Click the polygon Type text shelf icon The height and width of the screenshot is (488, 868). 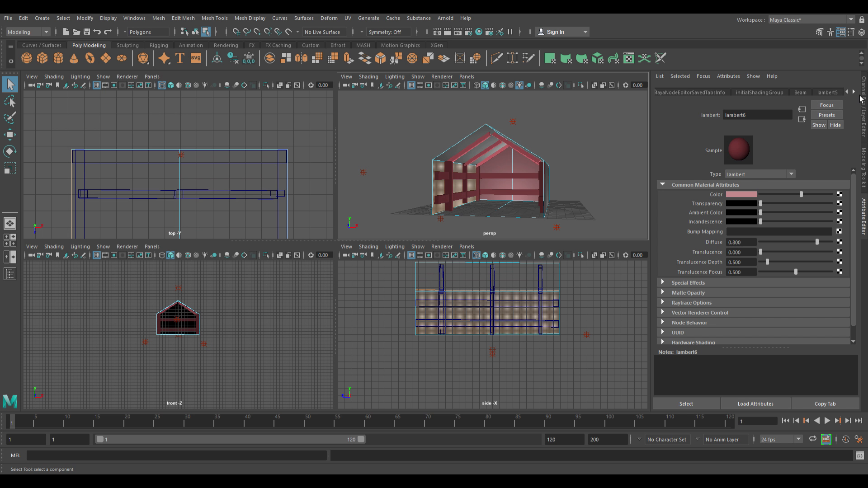point(180,58)
